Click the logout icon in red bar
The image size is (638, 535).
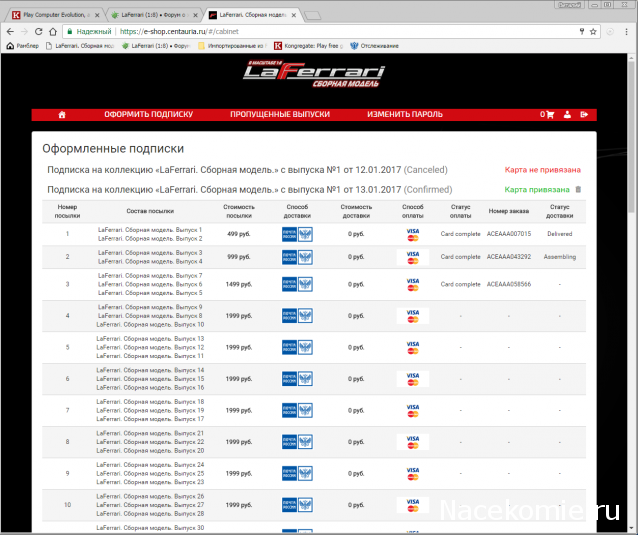tap(584, 115)
